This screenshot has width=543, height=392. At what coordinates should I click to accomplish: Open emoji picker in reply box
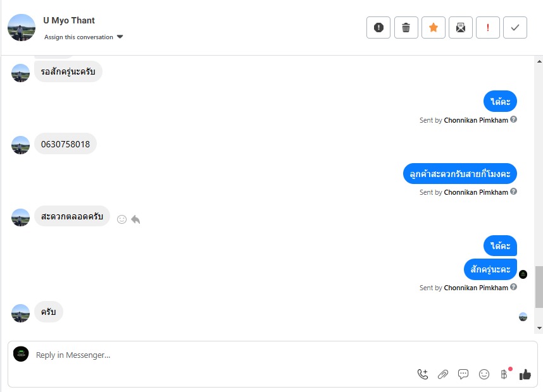click(484, 374)
